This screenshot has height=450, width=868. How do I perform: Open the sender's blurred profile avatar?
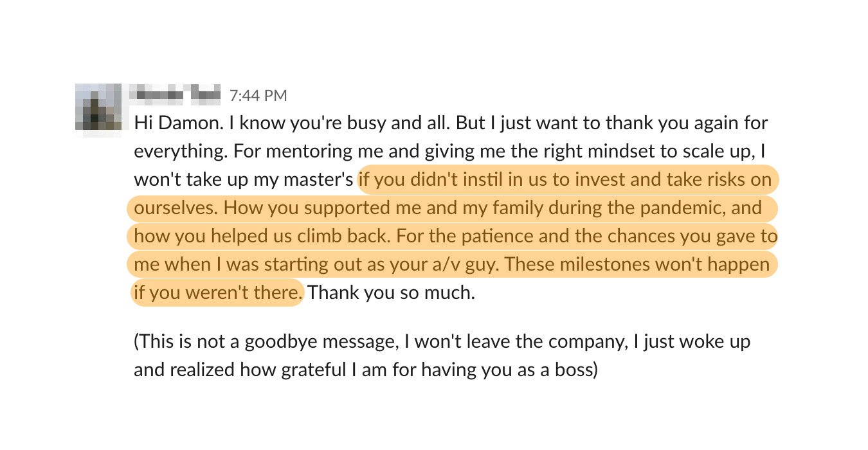(98, 109)
